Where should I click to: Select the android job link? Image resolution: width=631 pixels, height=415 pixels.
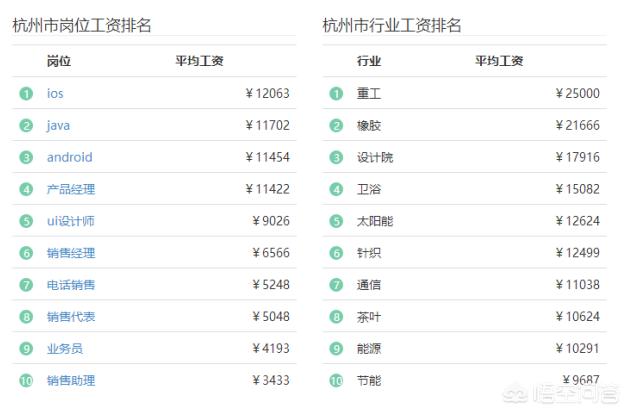(x=70, y=157)
